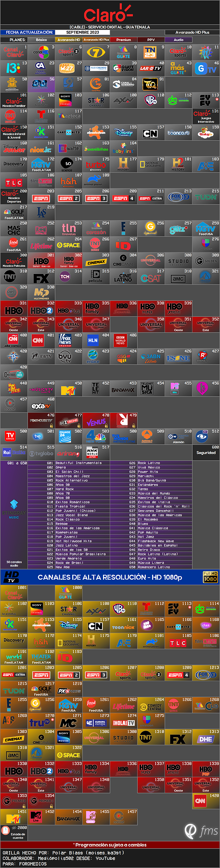Screen dimensions: 220x868
Task: Open the Cartoon Network logo on channel 157
Action: (150, 133)
